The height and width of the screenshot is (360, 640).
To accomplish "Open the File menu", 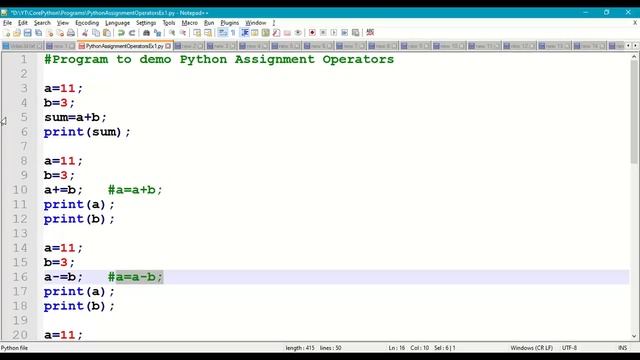I will click(7, 23).
